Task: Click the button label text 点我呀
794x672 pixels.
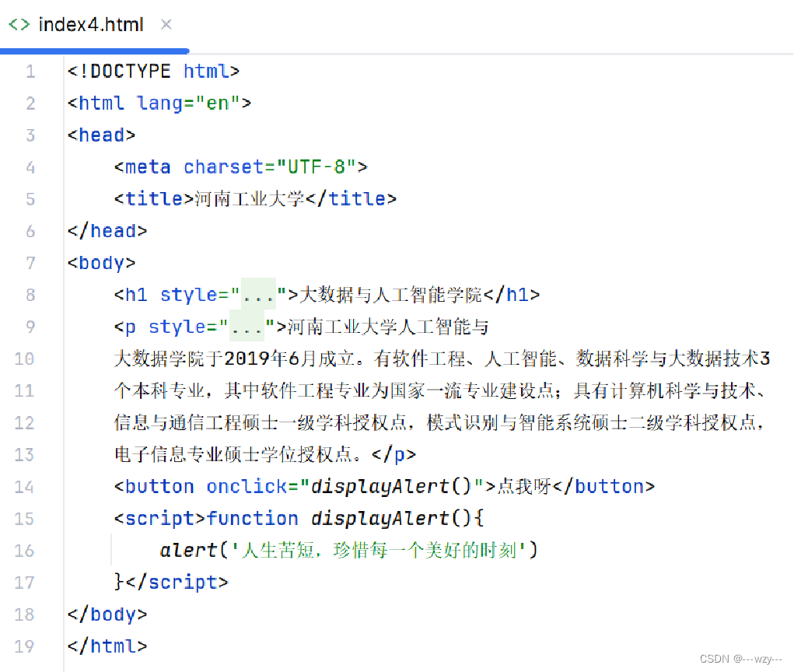Action: point(523,487)
